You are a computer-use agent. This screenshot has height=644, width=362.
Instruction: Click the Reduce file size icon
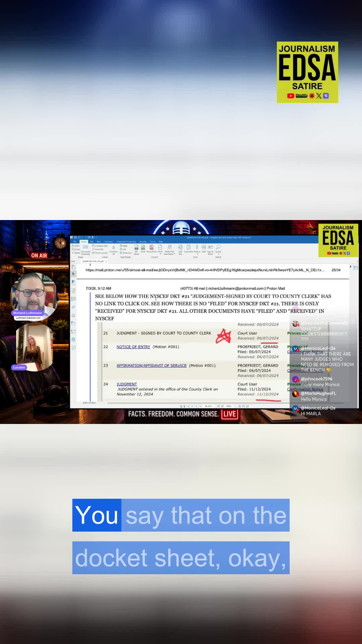197,248
